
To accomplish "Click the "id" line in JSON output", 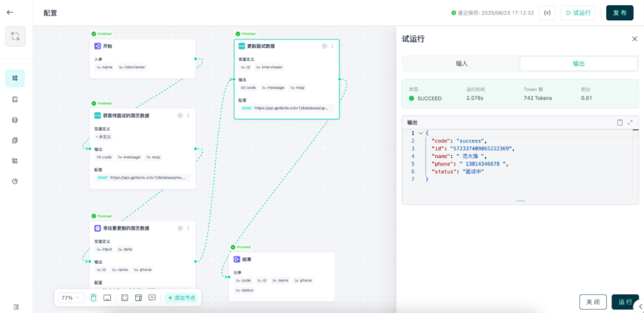I will tap(472, 148).
